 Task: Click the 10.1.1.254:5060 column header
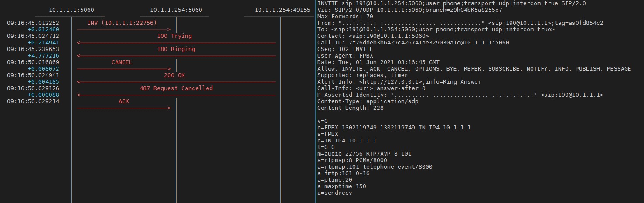pos(176,10)
